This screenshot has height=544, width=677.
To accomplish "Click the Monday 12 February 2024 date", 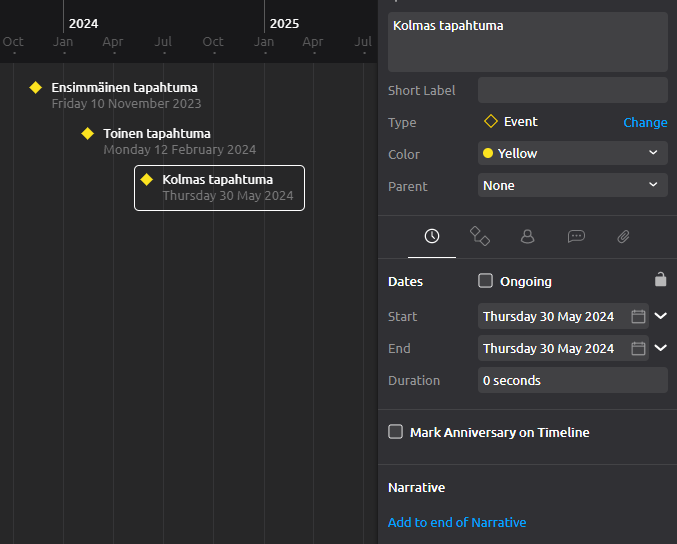I will [x=180, y=150].
